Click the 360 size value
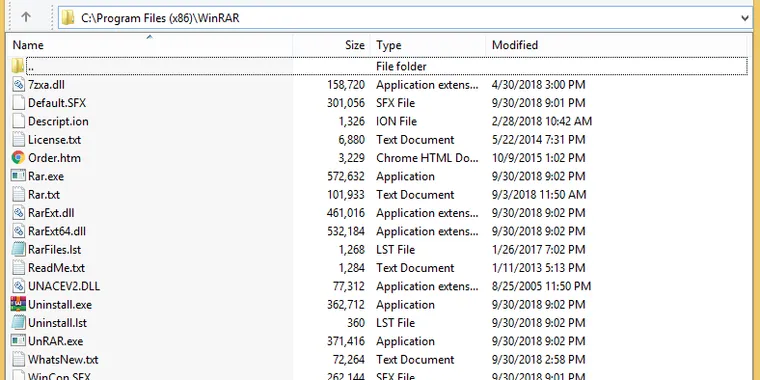 click(x=356, y=323)
